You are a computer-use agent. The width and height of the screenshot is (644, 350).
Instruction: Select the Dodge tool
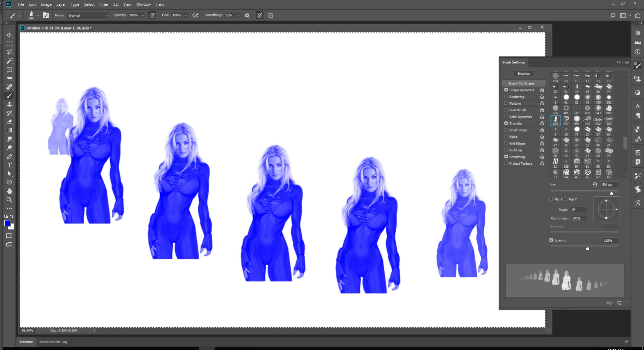pos(9,148)
